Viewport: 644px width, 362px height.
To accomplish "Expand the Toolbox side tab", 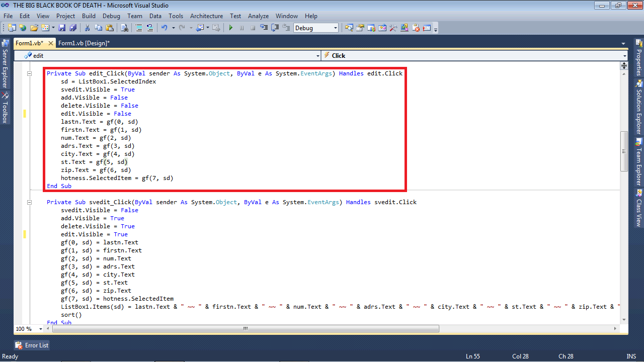I will [x=5, y=108].
